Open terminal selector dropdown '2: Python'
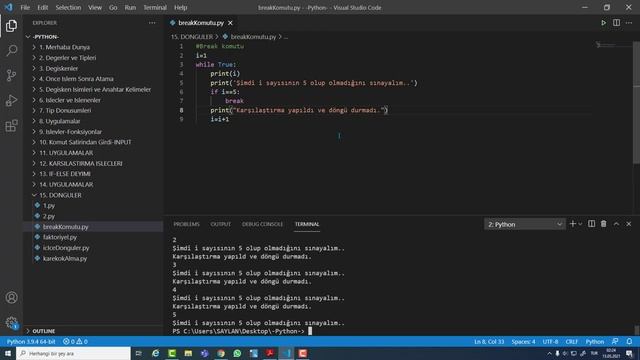Image resolution: width=640 pixels, height=360 pixels. pos(524,224)
